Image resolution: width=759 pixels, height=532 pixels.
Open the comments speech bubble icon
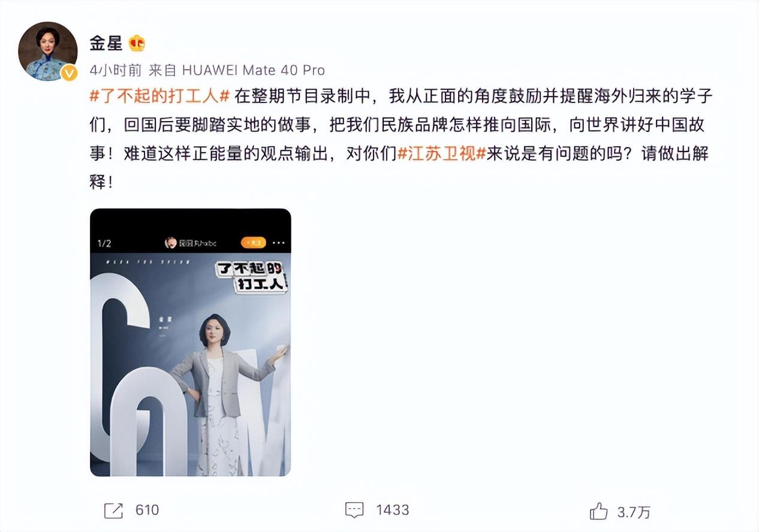click(x=354, y=510)
